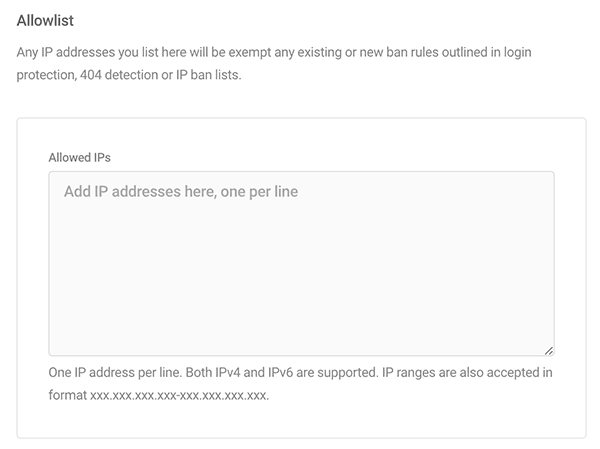Click the Allowlist section heading
Screen dimensions: 600x449
coord(45,20)
